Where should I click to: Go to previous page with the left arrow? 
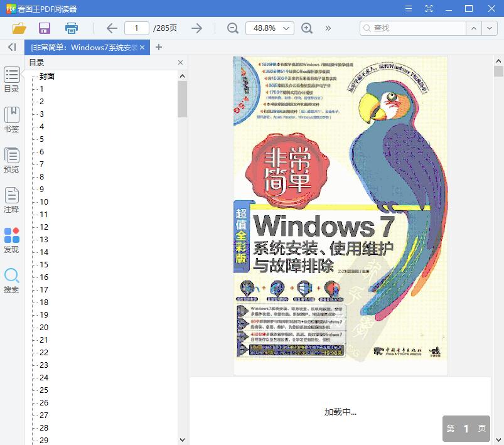tap(112, 28)
